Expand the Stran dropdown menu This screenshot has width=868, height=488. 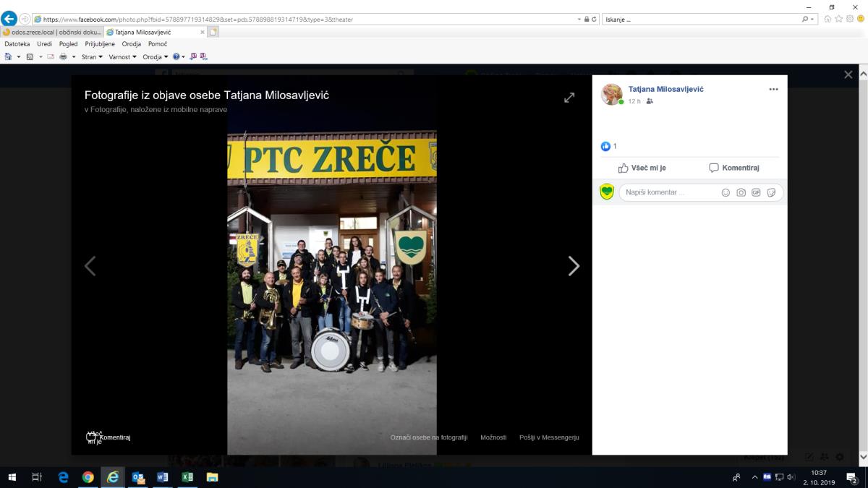pyautogui.click(x=92, y=56)
